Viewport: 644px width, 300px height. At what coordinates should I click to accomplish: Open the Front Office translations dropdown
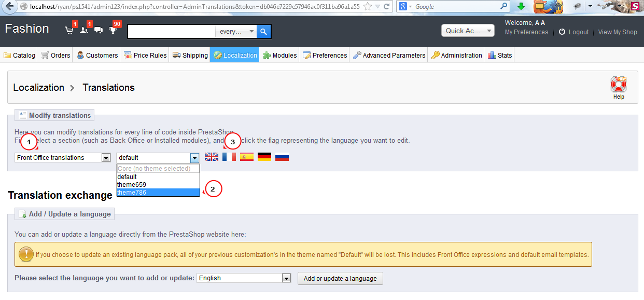(x=63, y=157)
